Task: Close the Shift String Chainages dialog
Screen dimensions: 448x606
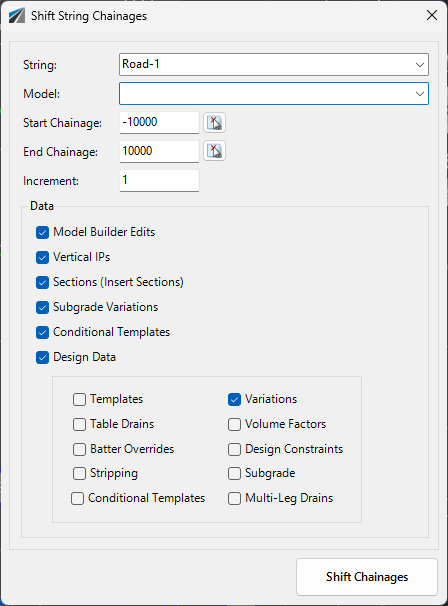Action: 432,15
